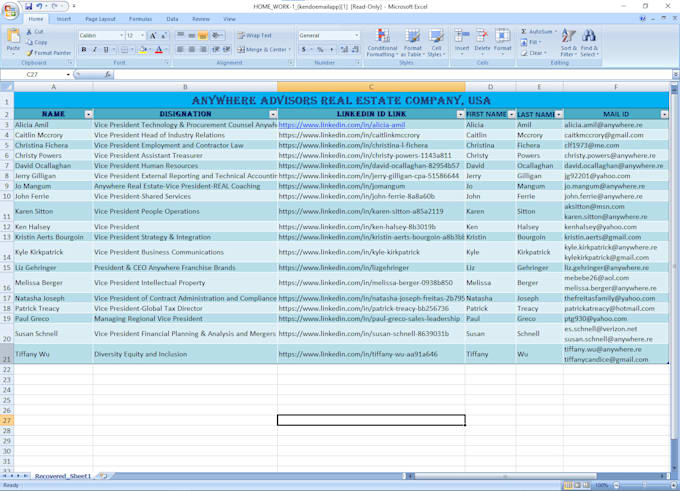Open the Fill options
680x491 pixels.
click(530, 43)
